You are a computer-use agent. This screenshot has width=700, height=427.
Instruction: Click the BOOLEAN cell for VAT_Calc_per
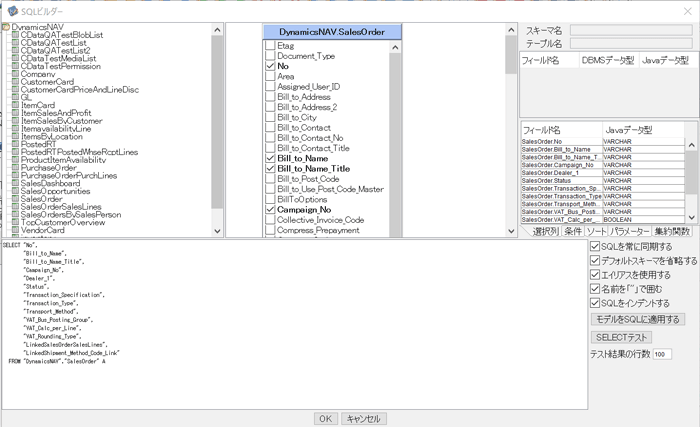643,220
